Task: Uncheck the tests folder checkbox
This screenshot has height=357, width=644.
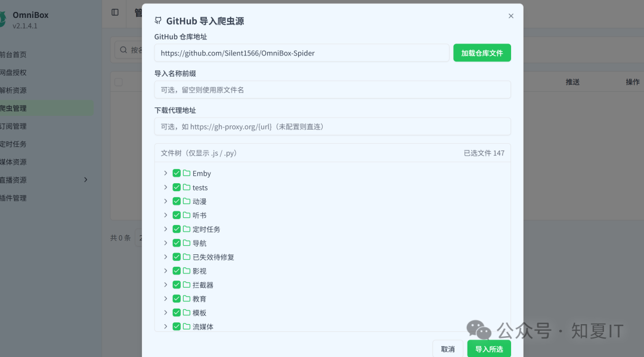Action: click(x=177, y=187)
